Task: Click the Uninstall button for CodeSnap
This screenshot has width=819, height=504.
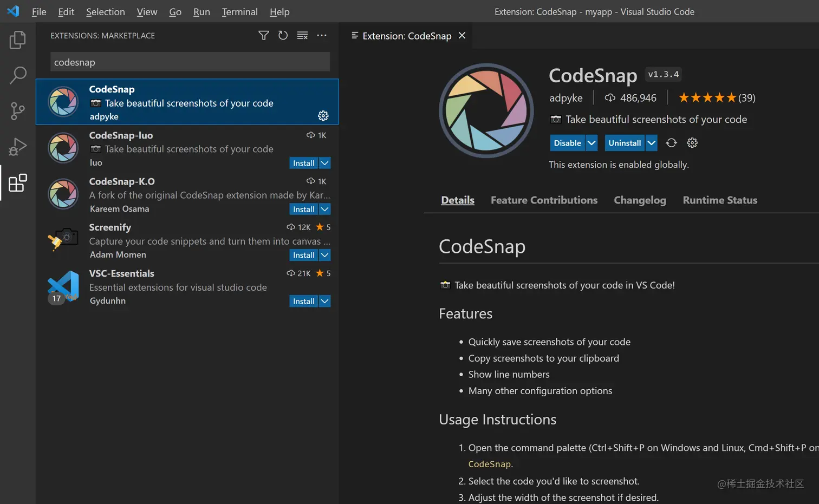Action: tap(624, 143)
